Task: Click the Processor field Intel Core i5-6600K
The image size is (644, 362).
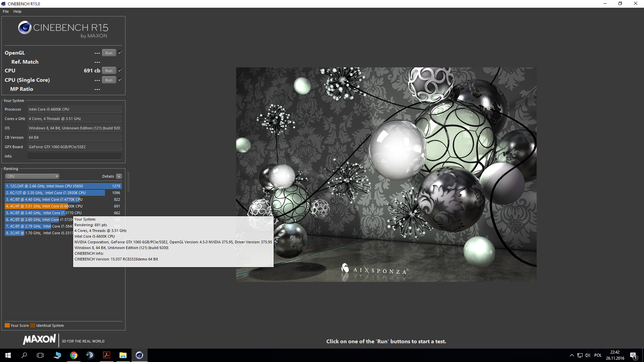Action: pyautogui.click(x=74, y=109)
